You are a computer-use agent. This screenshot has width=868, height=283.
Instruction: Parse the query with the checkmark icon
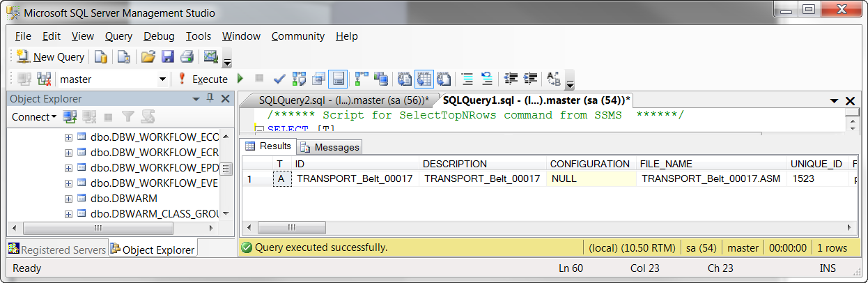[279, 79]
